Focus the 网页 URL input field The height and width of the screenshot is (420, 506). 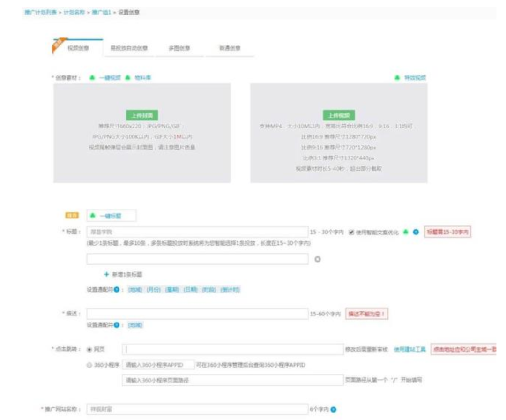(233, 349)
